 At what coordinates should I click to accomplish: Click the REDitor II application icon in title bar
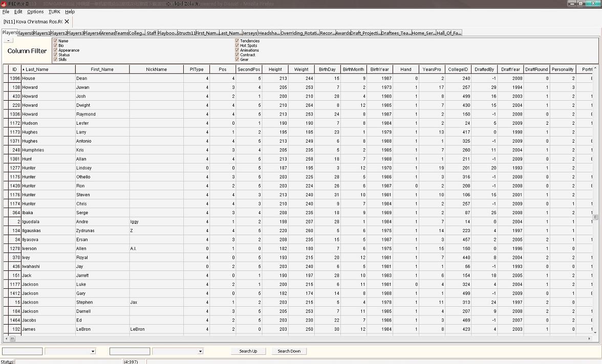4,4
